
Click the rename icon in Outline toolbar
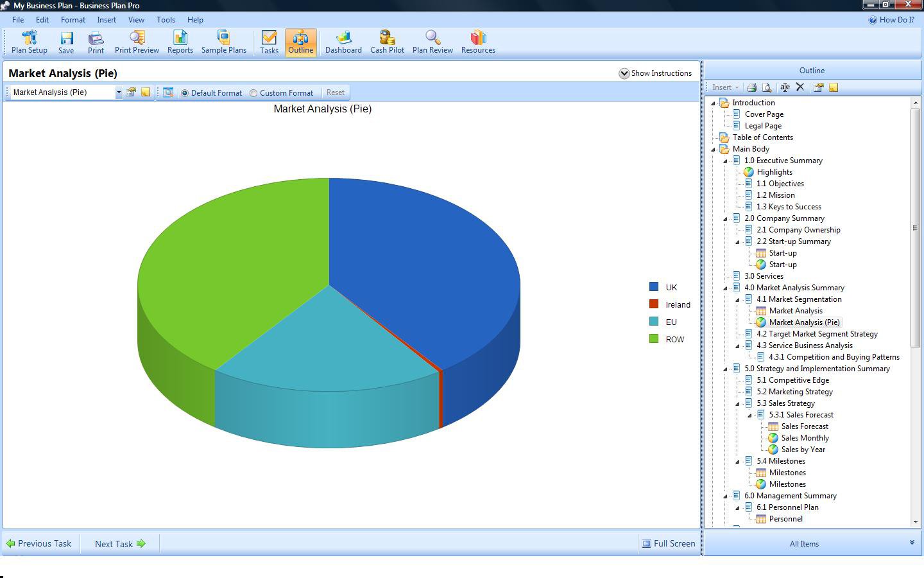[x=785, y=87]
